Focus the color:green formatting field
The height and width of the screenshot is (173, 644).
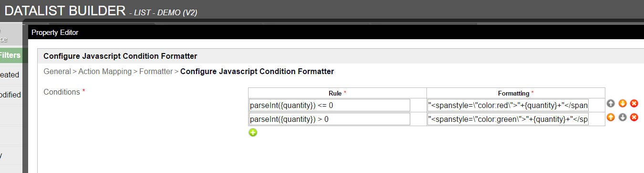[508, 119]
